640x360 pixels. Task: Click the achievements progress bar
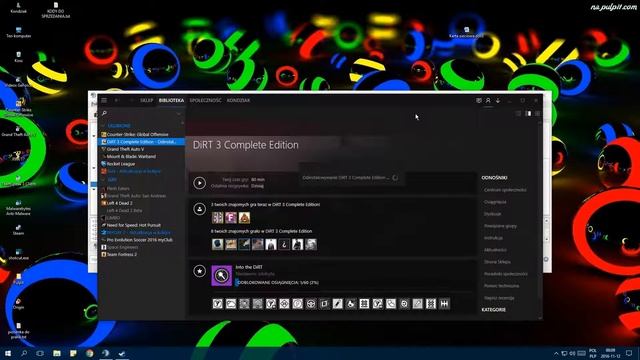pyautogui.click(x=277, y=282)
